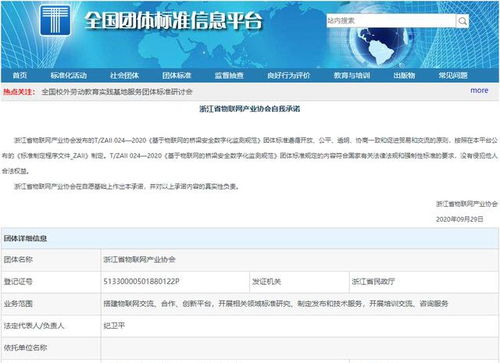Open the 全国校外劳动教育 hot topic link
500x363 pixels.
[x=117, y=92]
